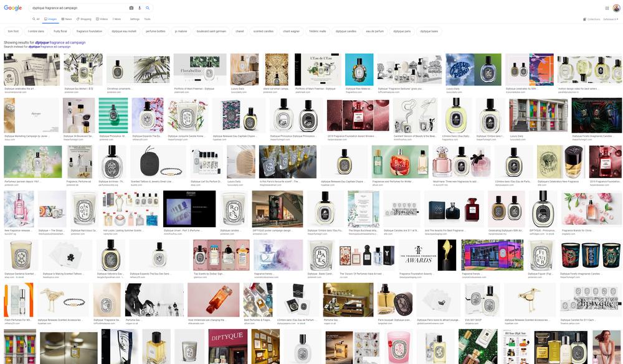The image size is (623, 364).
Task: Open the red Tom Ford cherry bottle image
Action: pyautogui.click(x=358, y=116)
